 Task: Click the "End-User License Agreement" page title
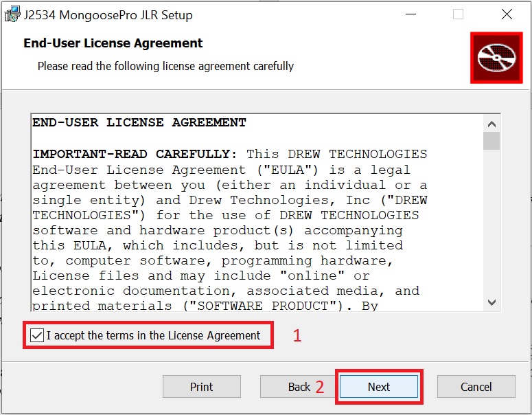point(113,43)
